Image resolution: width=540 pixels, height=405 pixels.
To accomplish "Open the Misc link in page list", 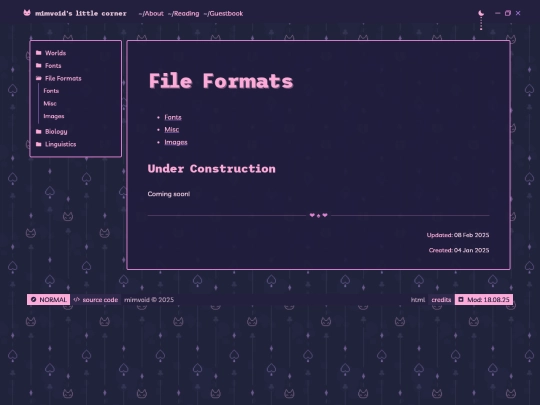I will [172, 129].
